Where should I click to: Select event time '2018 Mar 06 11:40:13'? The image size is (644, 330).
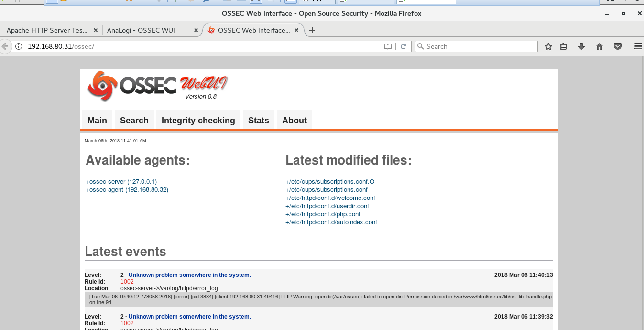[x=524, y=275]
